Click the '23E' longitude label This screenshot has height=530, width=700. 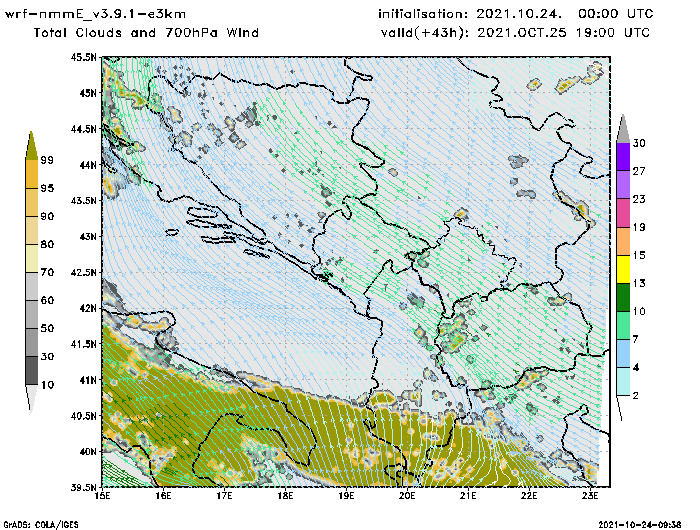coord(590,496)
